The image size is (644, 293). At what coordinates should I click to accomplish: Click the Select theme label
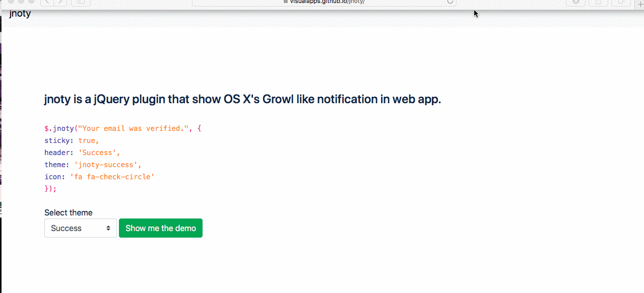(x=69, y=212)
